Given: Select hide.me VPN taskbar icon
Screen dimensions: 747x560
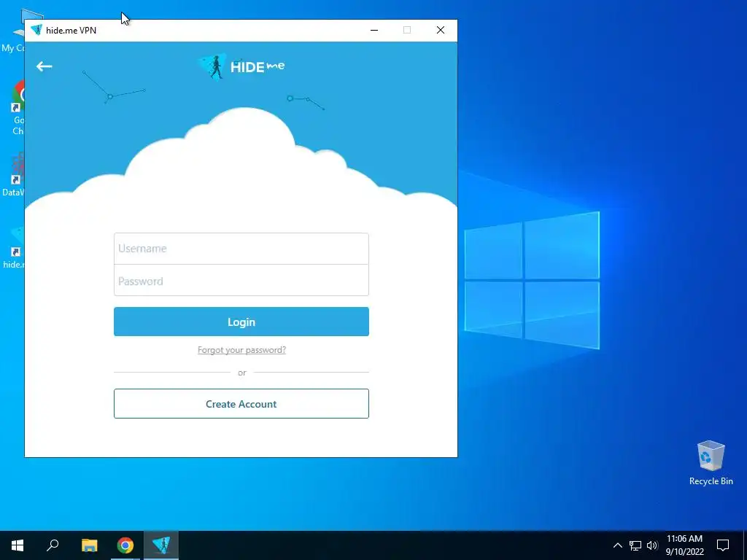Looking at the screenshot, I should pyautogui.click(x=161, y=545).
